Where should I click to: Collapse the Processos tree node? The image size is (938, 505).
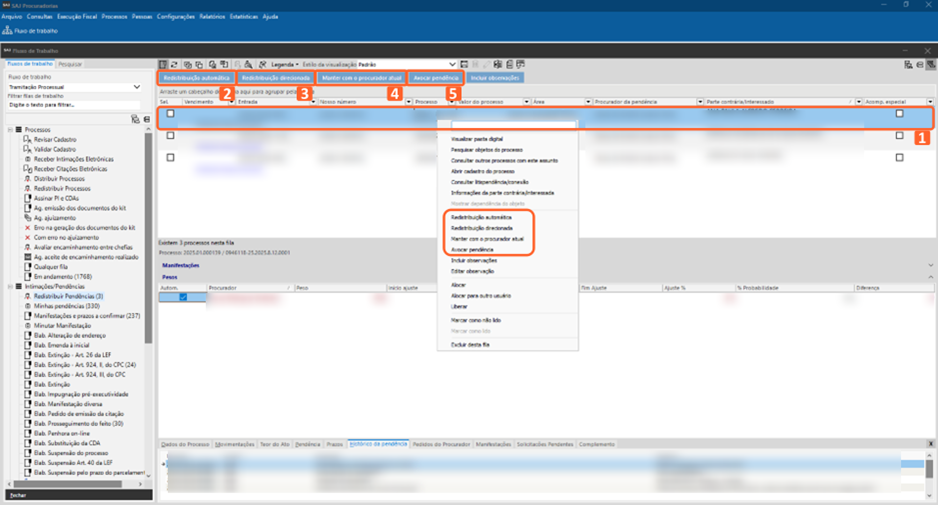click(x=10, y=130)
